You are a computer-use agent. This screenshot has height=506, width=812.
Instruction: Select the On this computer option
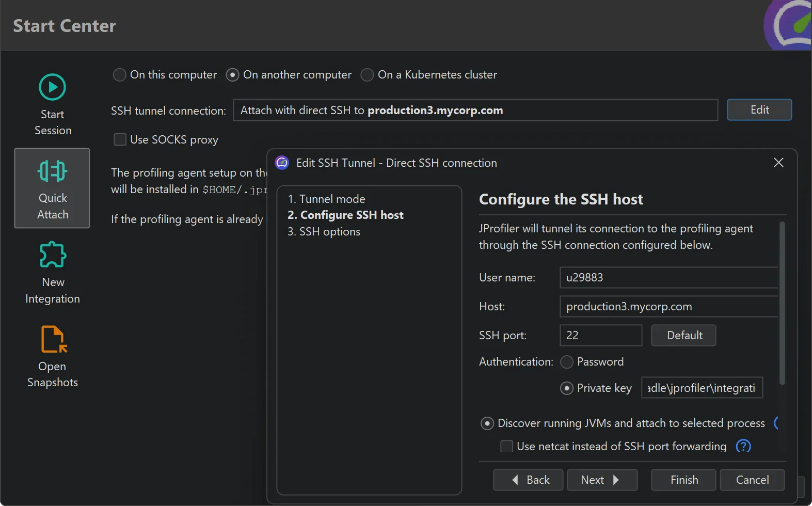coord(165,75)
